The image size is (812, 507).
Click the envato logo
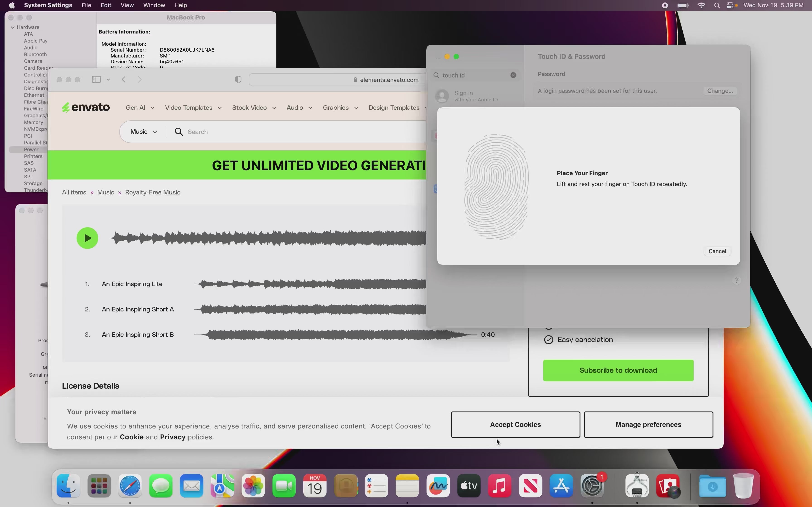pyautogui.click(x=86, y=107)
